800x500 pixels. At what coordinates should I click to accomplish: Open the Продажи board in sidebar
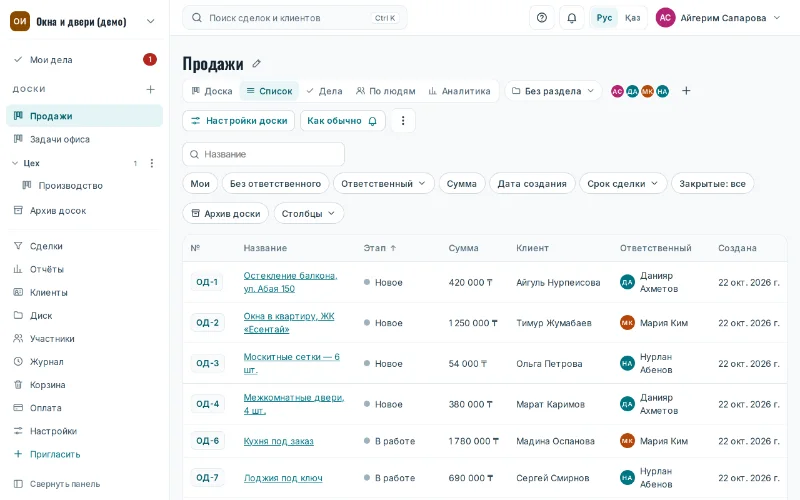[x=84, y=116]
